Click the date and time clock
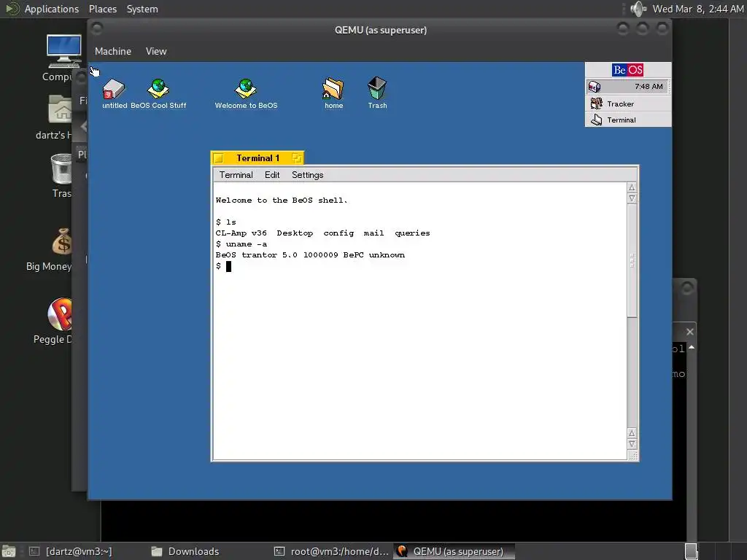 (697, 9)
